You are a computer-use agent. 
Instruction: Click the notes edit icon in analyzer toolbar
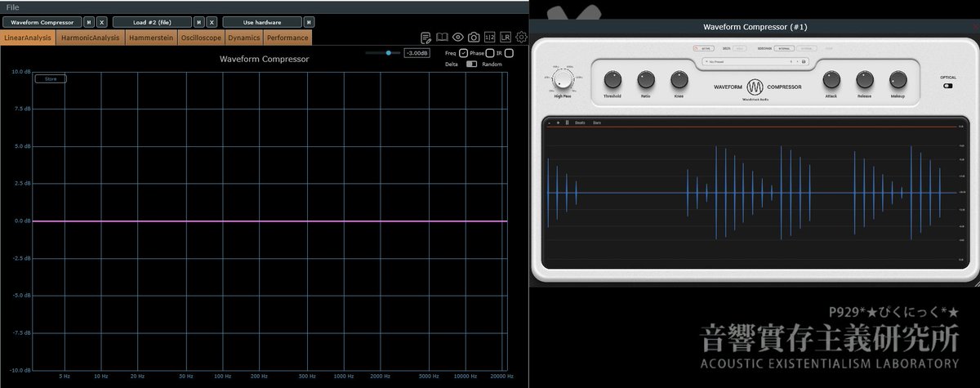[x=425, y=38]
